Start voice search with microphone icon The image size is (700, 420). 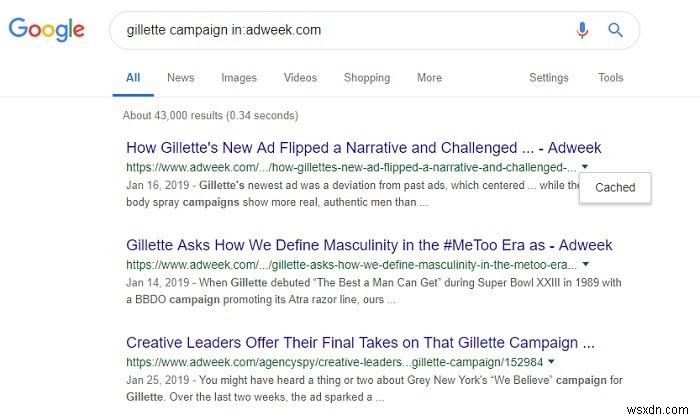click(x=582, y=30)
